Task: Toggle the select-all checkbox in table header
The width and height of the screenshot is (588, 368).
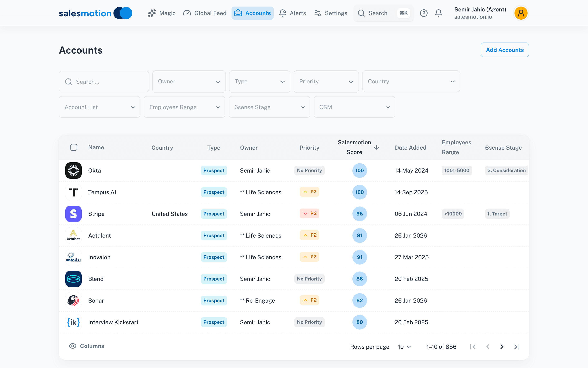Action: point(74,147)
